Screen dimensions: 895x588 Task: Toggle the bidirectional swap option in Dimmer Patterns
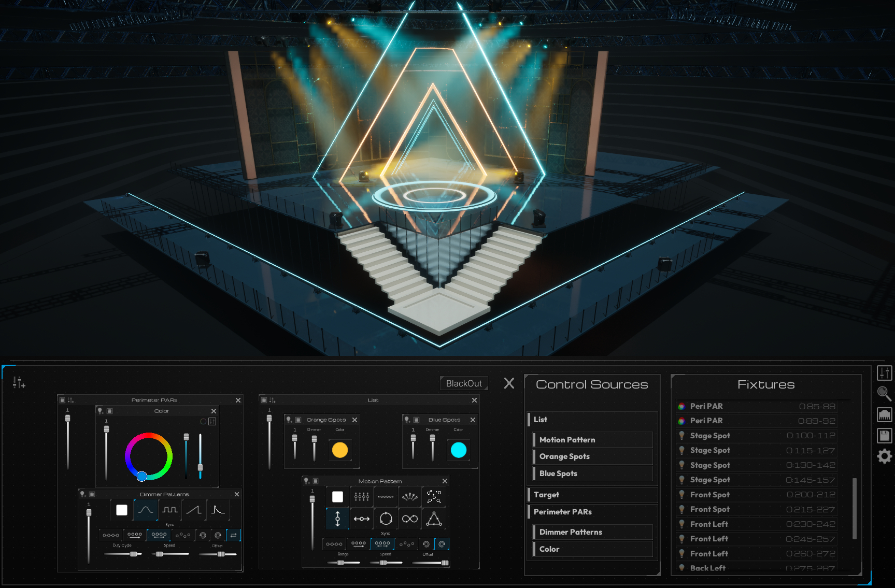click(234, 535)
